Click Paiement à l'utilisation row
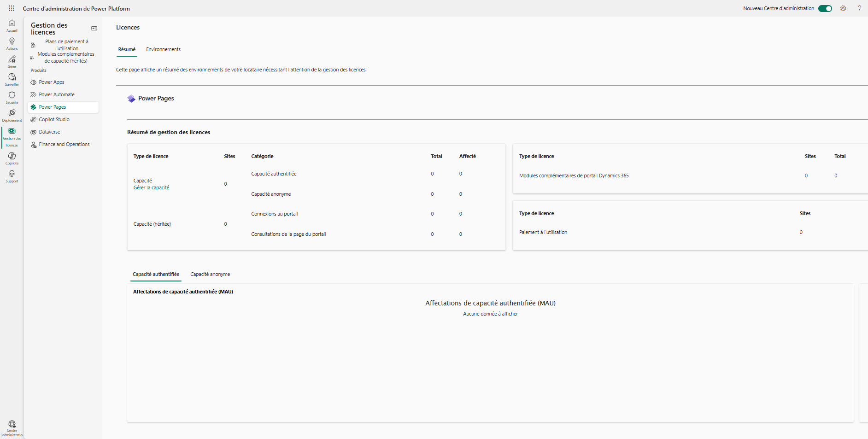Viewport: 868px width, 439px height. 543,232
